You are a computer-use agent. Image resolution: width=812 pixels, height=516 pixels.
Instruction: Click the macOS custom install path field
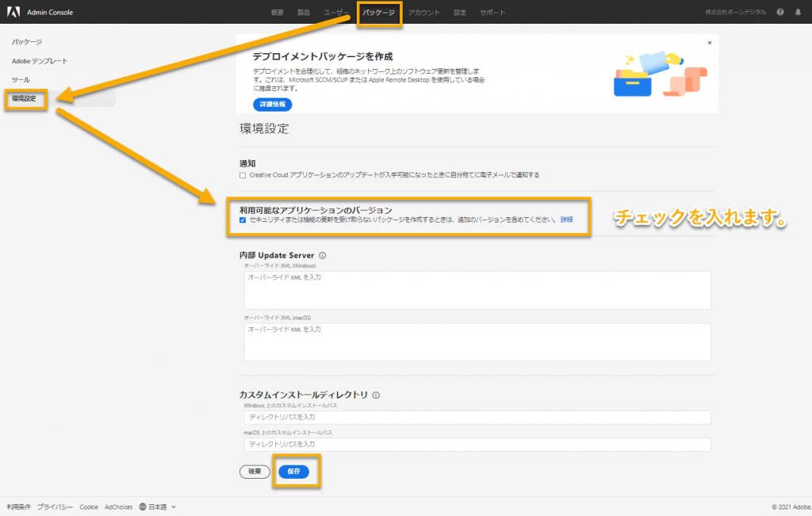(477, 444)
